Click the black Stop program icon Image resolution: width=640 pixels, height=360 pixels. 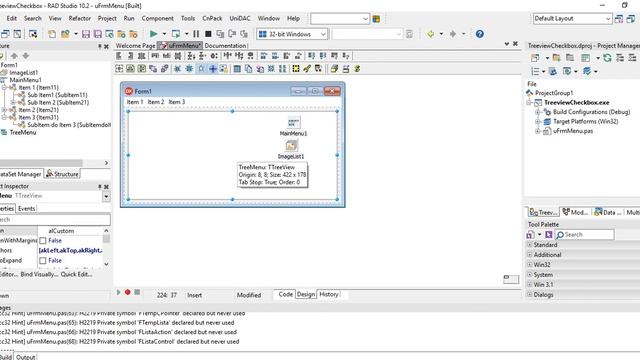click(208, 34)
